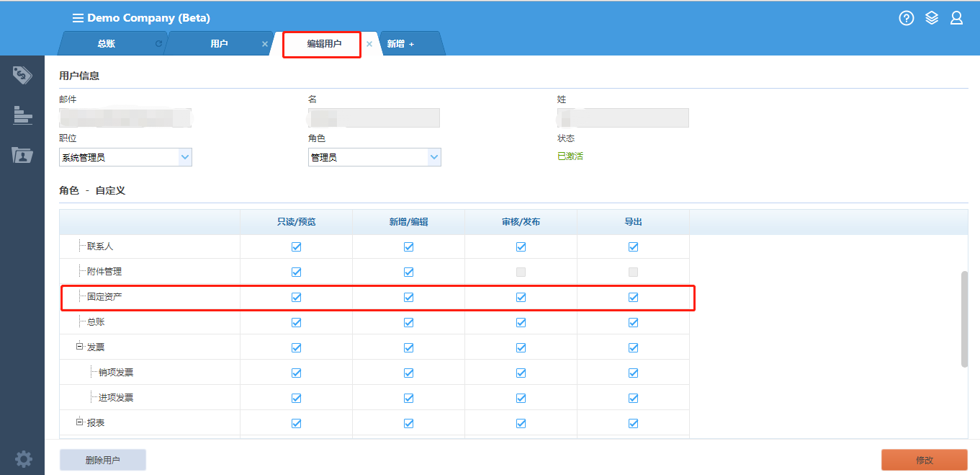Viewport: 980px width, 475px height.
Task: Toggle 发票 新增/编辑 checkbox
Action: click(408, 347)
